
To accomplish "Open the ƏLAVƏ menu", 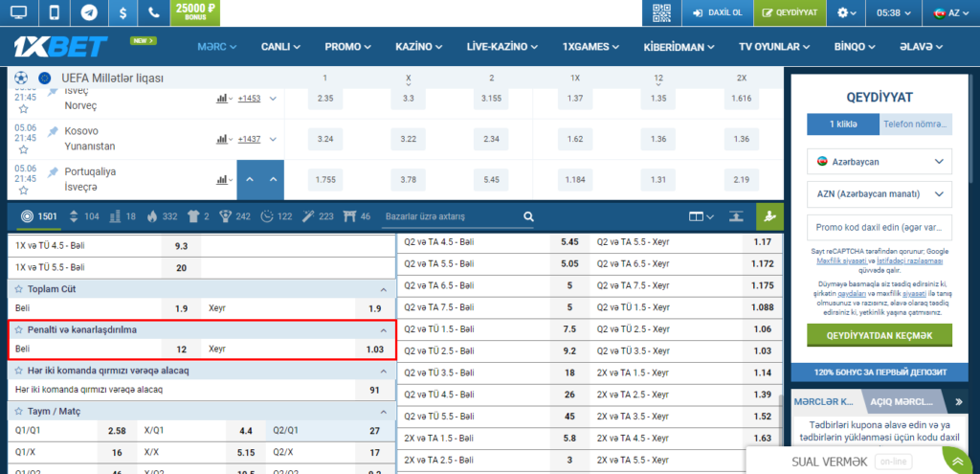I will [x=921, y=46].
